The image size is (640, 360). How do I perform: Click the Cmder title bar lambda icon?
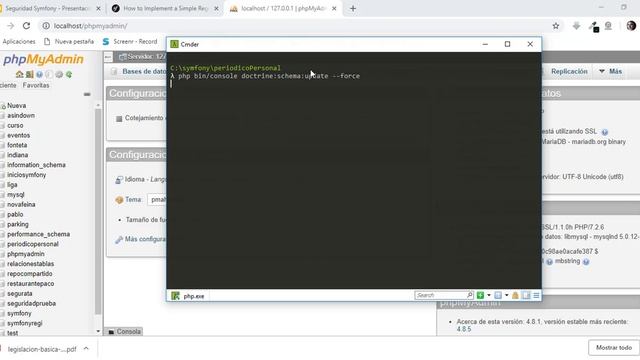coord(174,44)
